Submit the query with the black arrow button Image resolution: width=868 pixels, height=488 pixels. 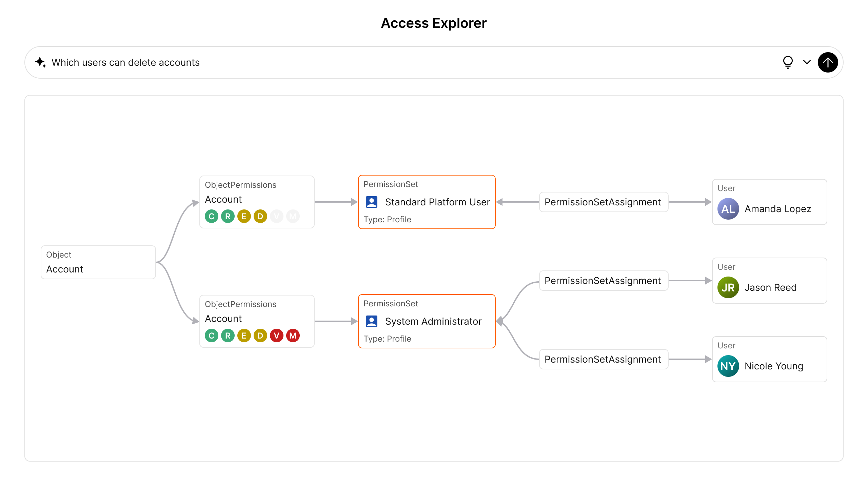[x=828, y=62]
